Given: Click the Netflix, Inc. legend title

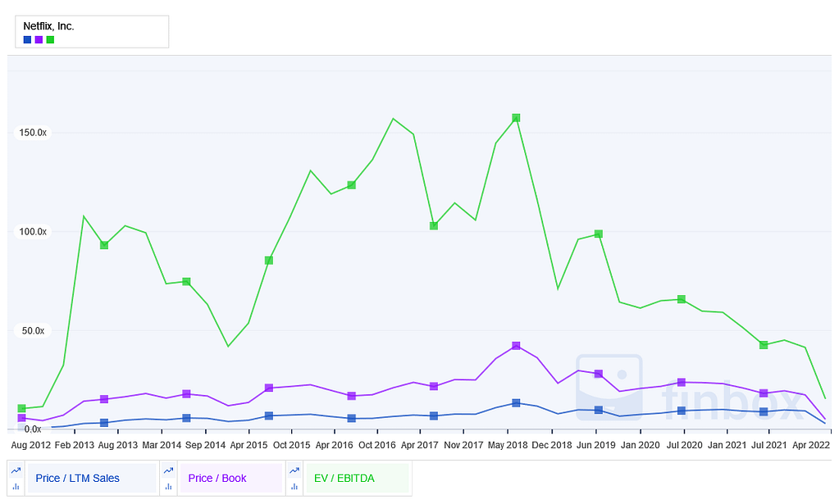Looking at the screenshot, I should [48, 26].
